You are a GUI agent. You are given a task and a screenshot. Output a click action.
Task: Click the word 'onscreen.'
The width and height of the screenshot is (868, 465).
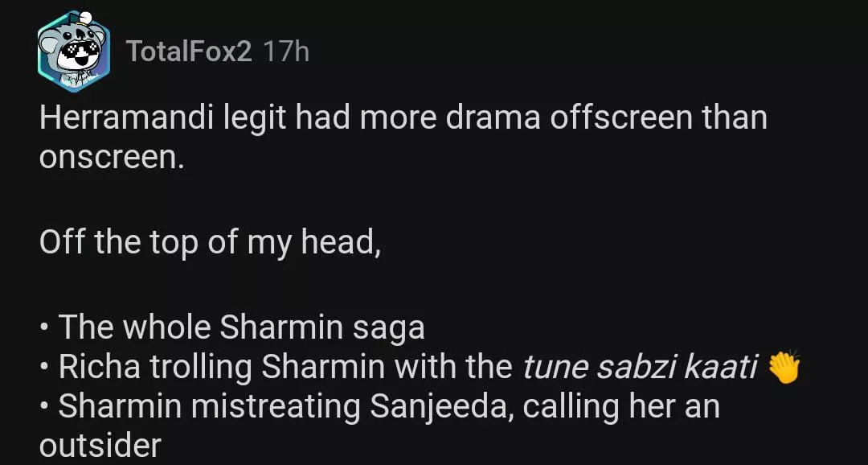112,158
